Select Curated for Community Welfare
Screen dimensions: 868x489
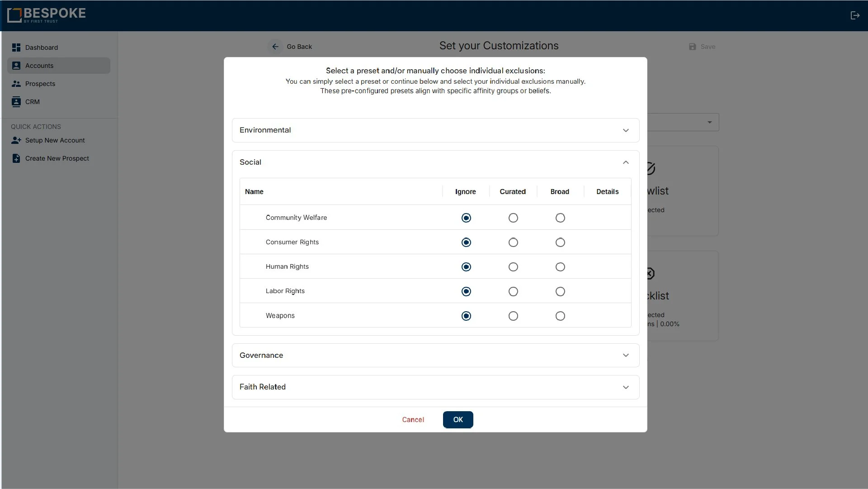pos(513,218)
